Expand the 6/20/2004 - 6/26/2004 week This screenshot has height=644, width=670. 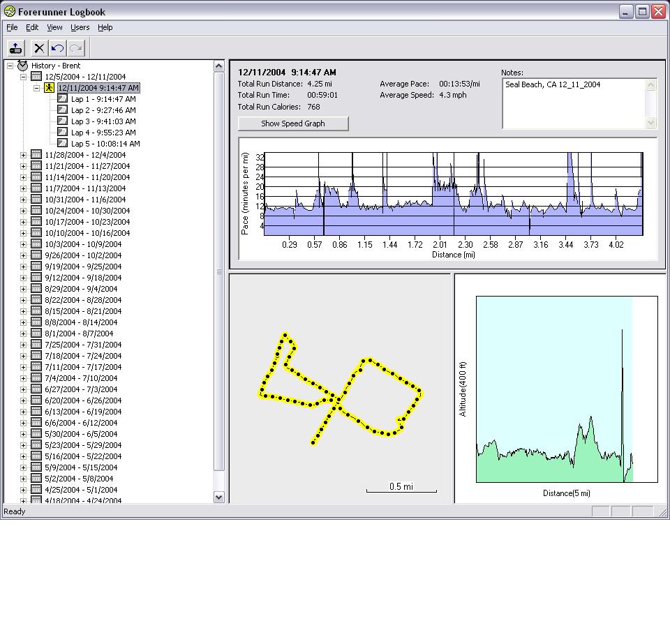pyautogui.click(x=24, y=400)
